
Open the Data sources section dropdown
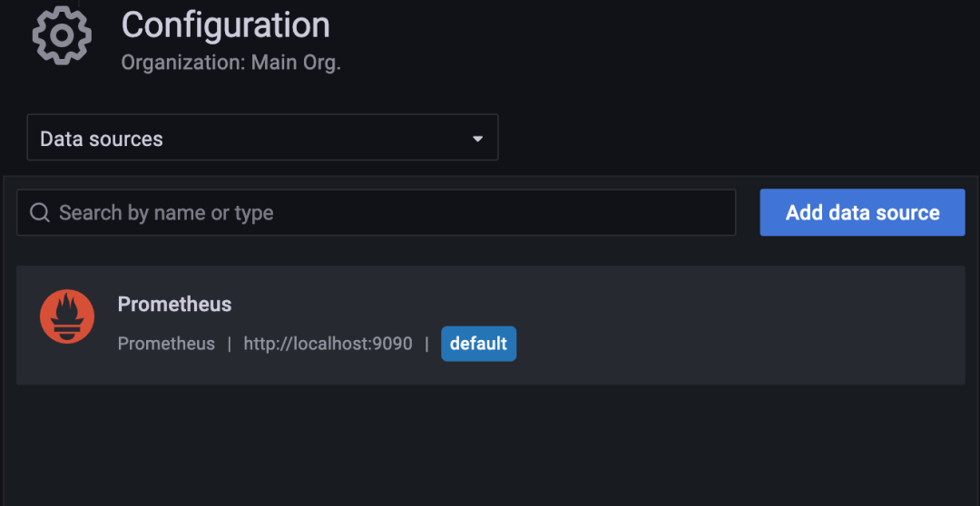click(262, 138)
